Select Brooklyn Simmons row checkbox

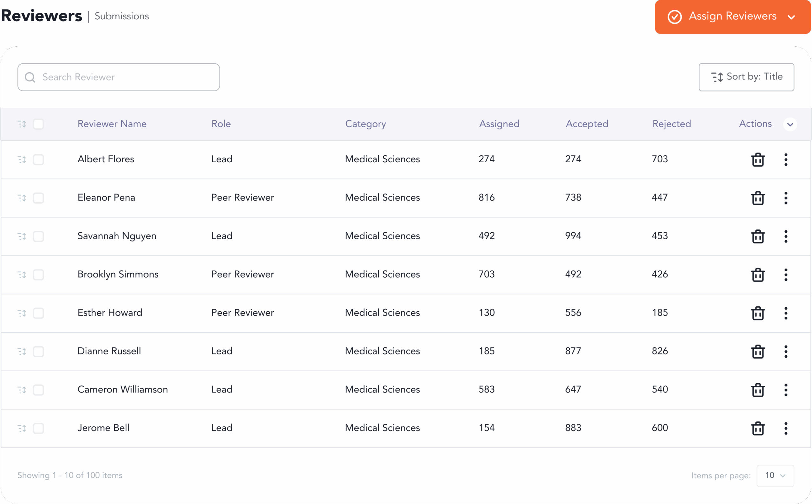(38, 275)
